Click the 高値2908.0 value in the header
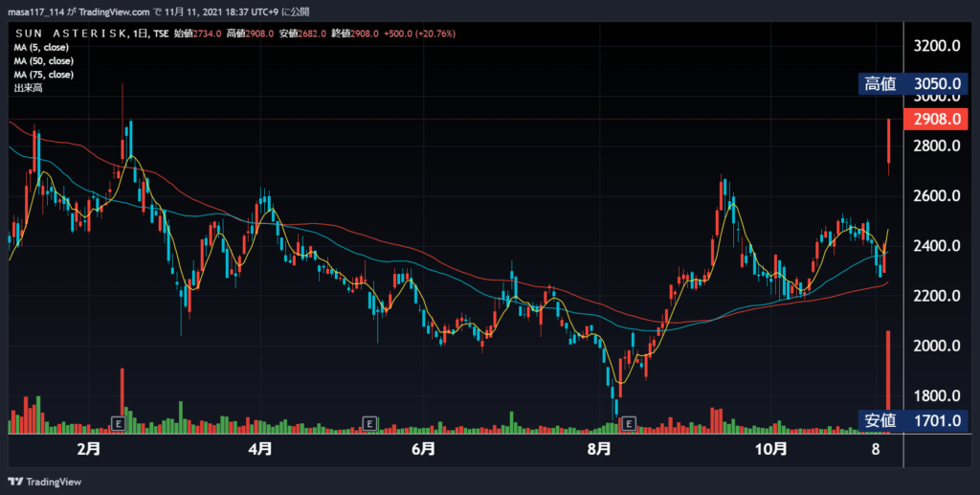 (250, 34)
